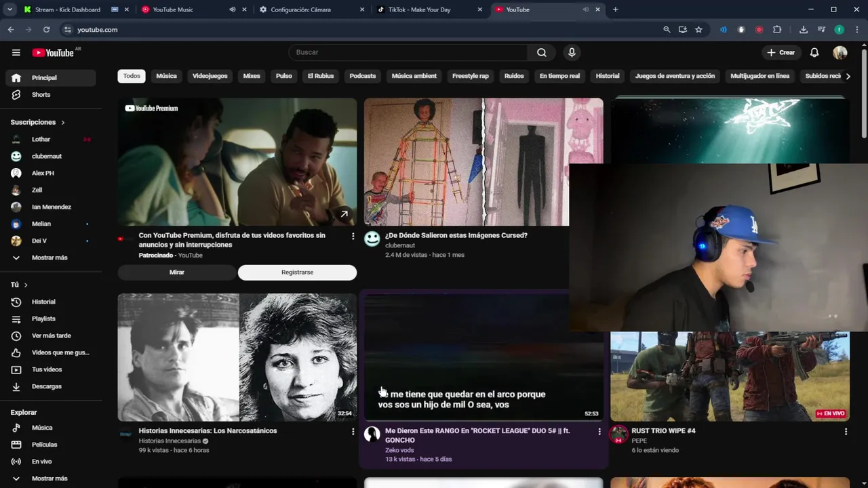Open Historias Innecesarias channel name link
Image resolution: width=868 pixels, height=488 pixels.
click(170, 441)
